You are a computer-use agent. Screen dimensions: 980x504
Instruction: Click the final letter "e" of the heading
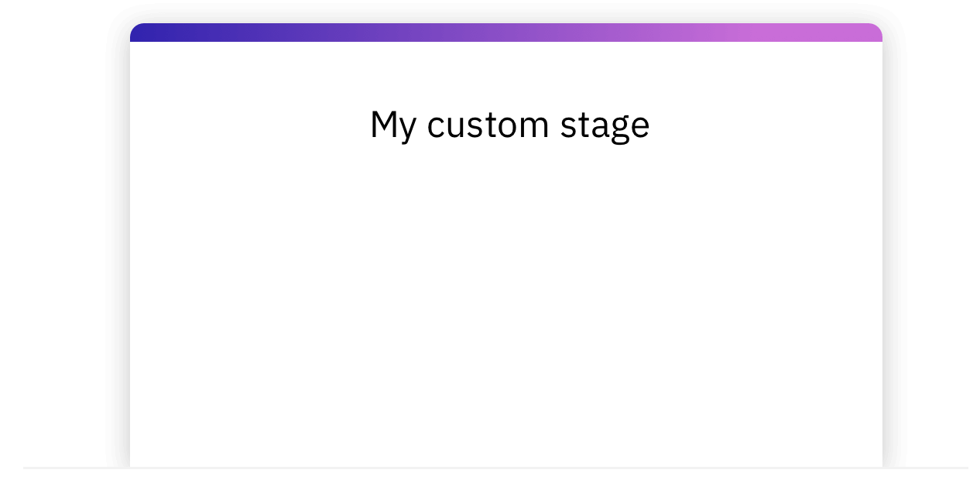(640, 129)
